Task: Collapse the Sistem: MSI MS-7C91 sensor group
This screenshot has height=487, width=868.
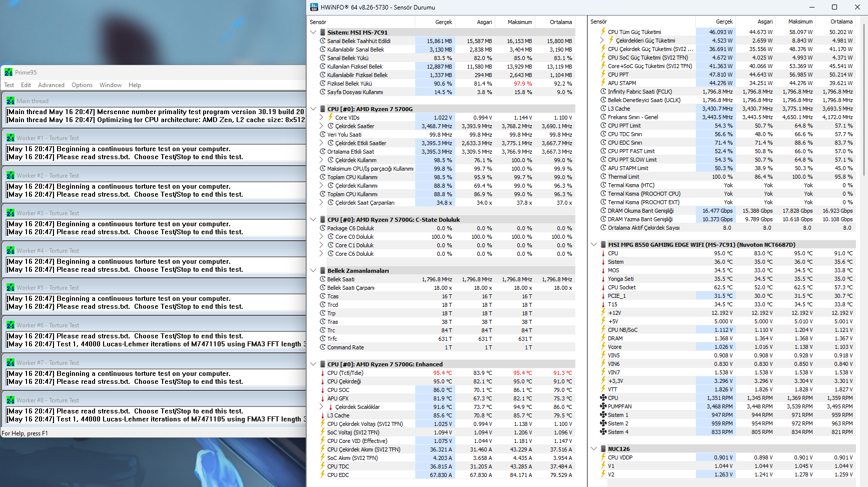Action: point(313,32)
